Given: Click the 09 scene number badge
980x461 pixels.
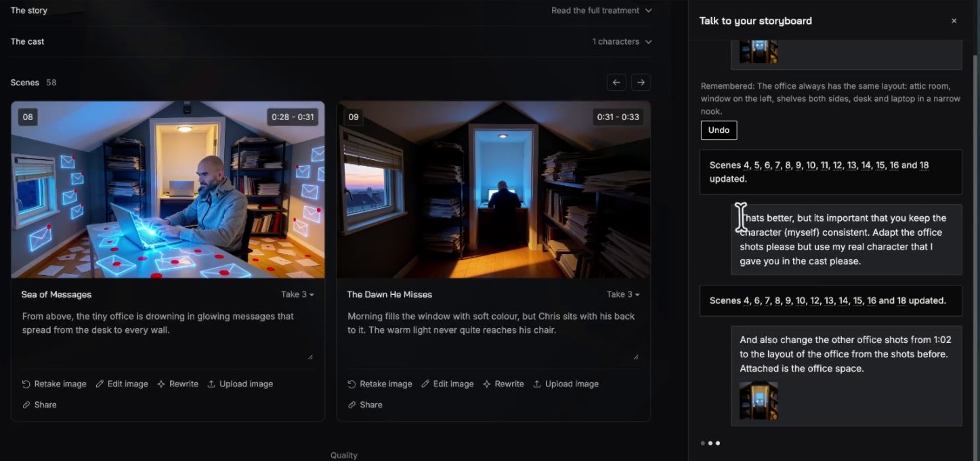Looking at the screenshot, I should (x=354, y=117).
